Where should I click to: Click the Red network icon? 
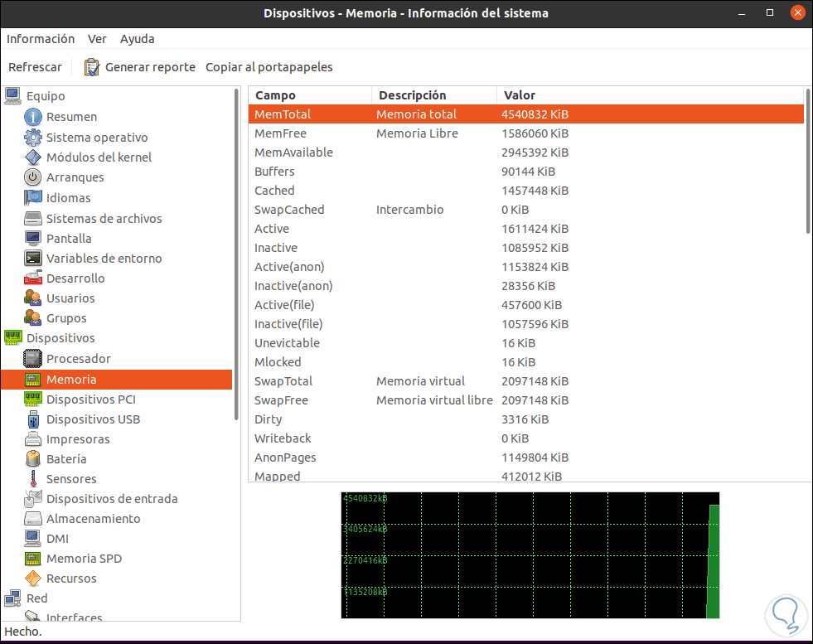13,598
